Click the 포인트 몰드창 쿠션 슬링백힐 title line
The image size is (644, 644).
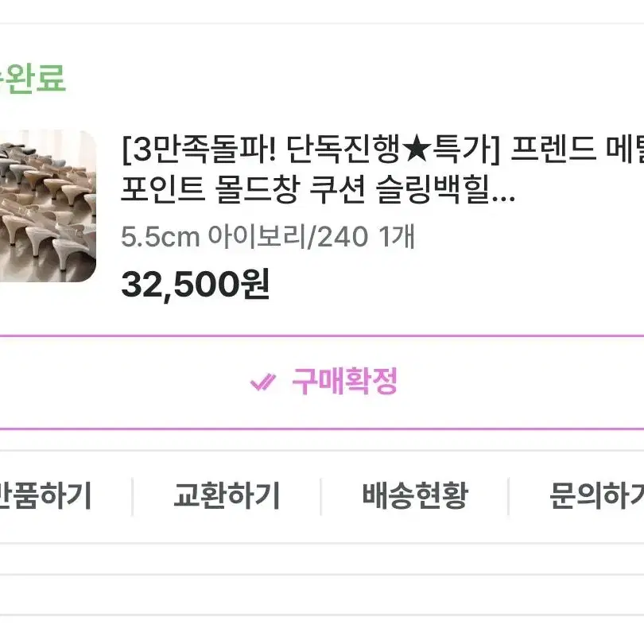coord(318,190)
